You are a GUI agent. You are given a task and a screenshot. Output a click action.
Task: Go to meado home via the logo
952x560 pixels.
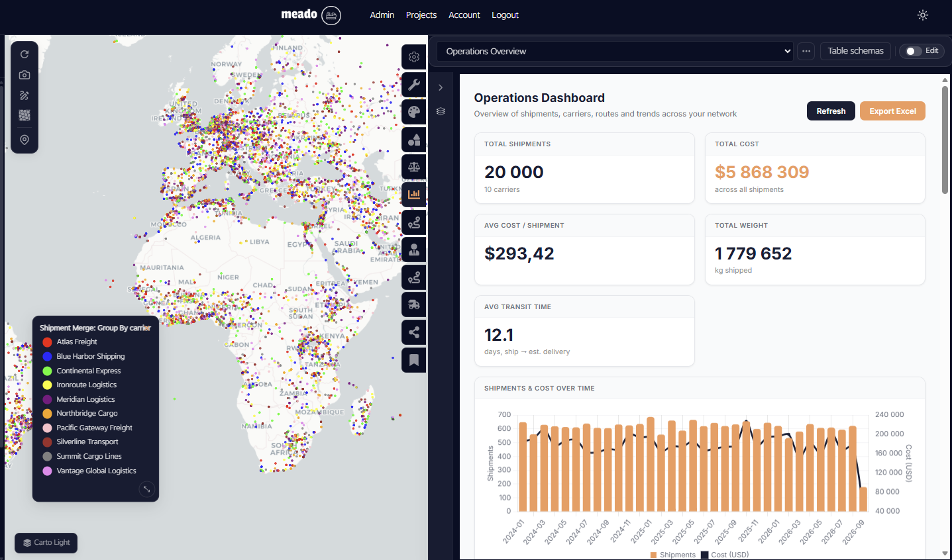[311, 15]
